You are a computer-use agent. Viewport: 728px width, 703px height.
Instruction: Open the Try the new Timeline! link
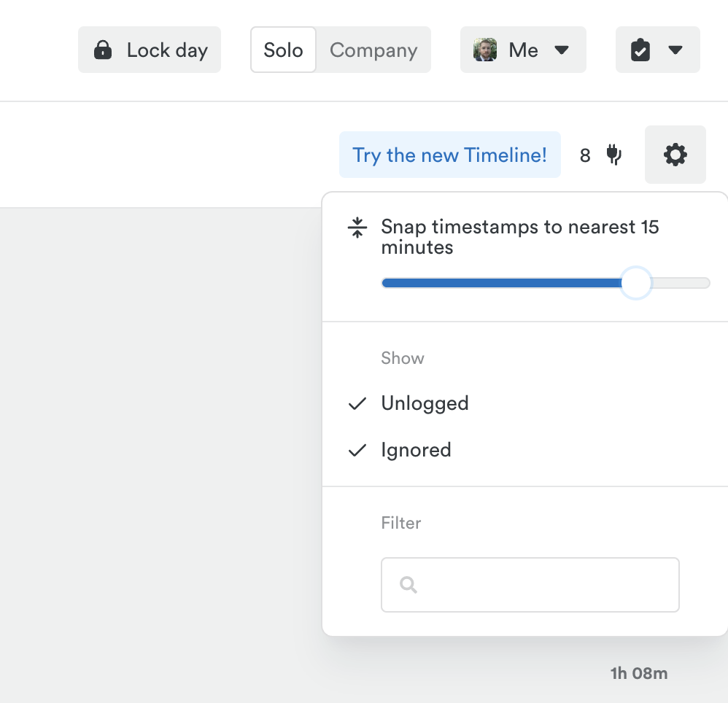pos(449,155)
